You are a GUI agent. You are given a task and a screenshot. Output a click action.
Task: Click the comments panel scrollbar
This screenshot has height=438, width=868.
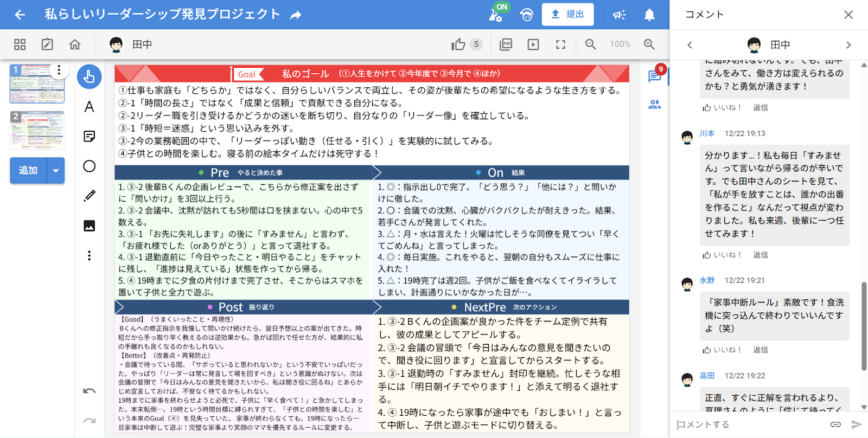tap(864, 326)
